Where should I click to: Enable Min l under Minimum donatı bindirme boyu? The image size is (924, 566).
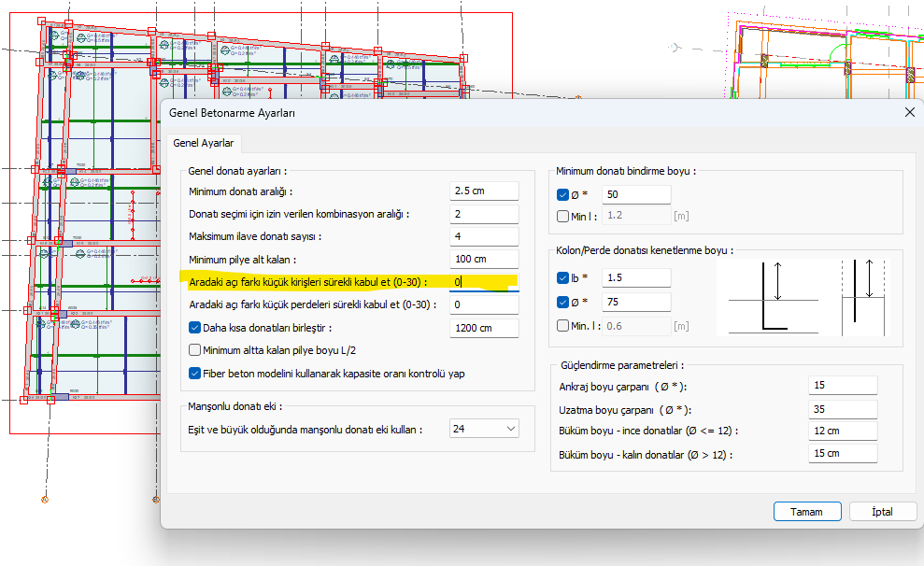(x=562, y=217)
